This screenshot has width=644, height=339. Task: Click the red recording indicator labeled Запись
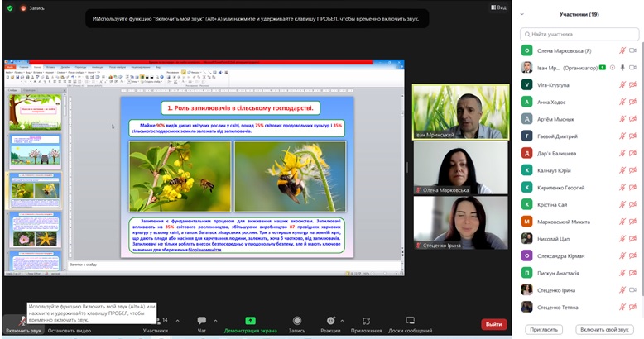coord(32,7)
